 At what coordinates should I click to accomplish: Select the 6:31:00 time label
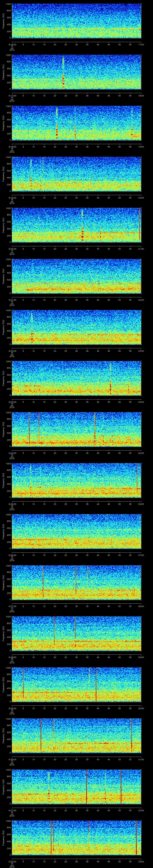click(x=12, y=810)
